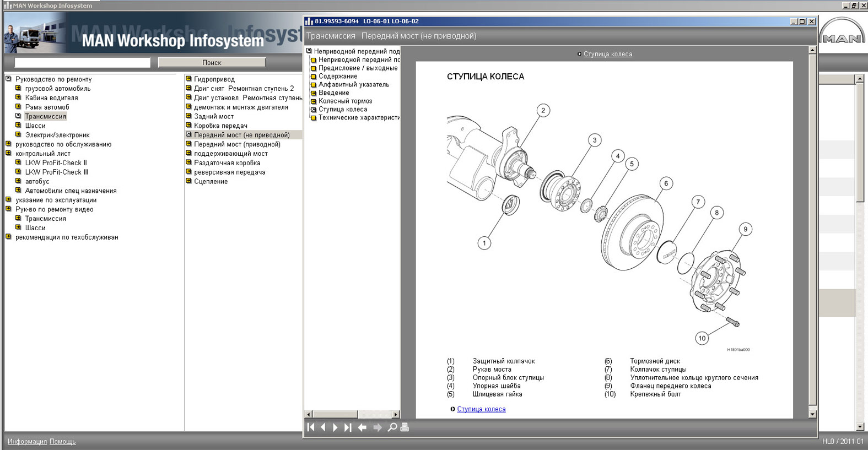Print the current document page
The width and height of the screenshot is (868, 450).
(x=405, y=427)
